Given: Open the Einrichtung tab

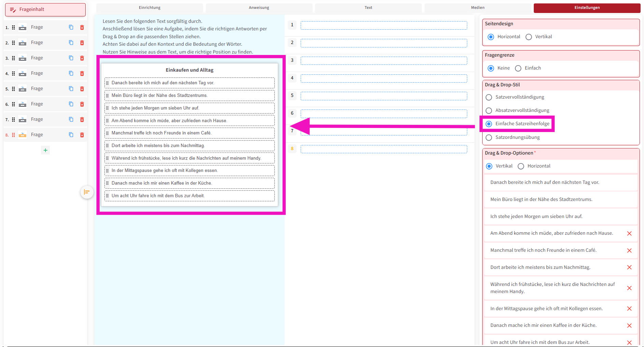Looking at the screenshot, I should coord(149,8).
